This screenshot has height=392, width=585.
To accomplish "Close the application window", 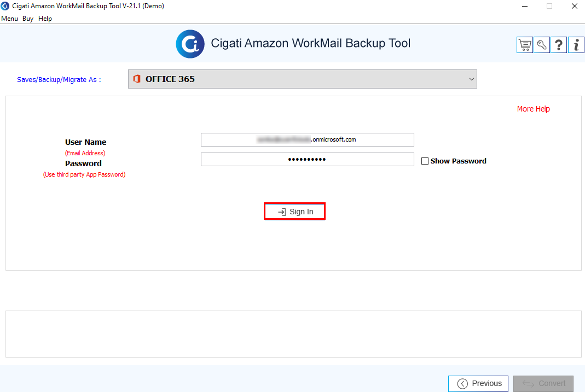I will coord(575,6).
